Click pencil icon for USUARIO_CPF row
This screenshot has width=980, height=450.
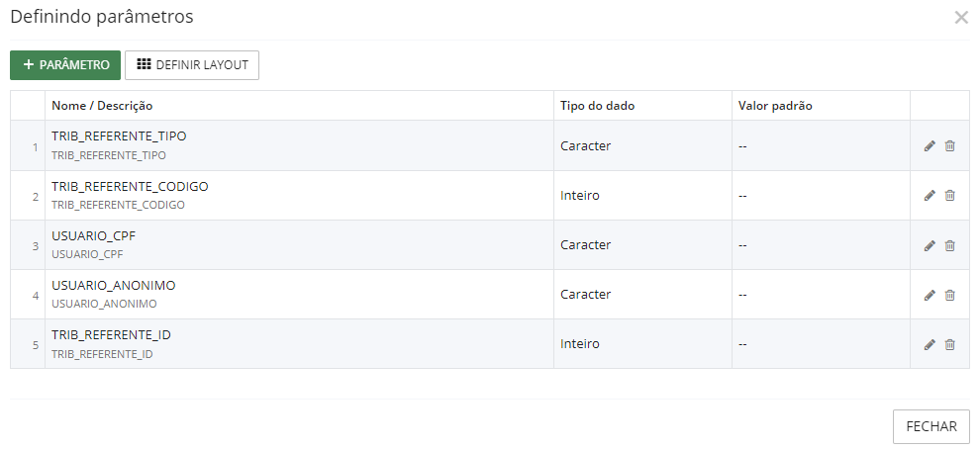click(930, 245)
